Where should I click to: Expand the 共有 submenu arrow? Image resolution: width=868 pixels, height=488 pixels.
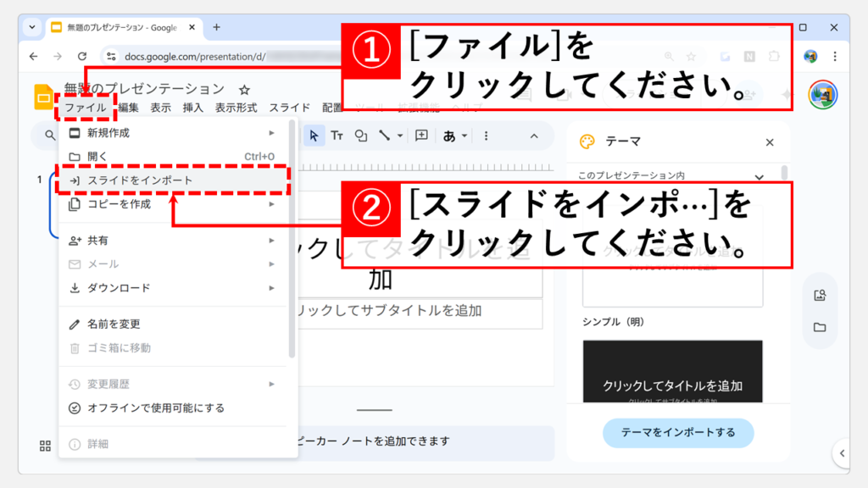pos(272,240)
